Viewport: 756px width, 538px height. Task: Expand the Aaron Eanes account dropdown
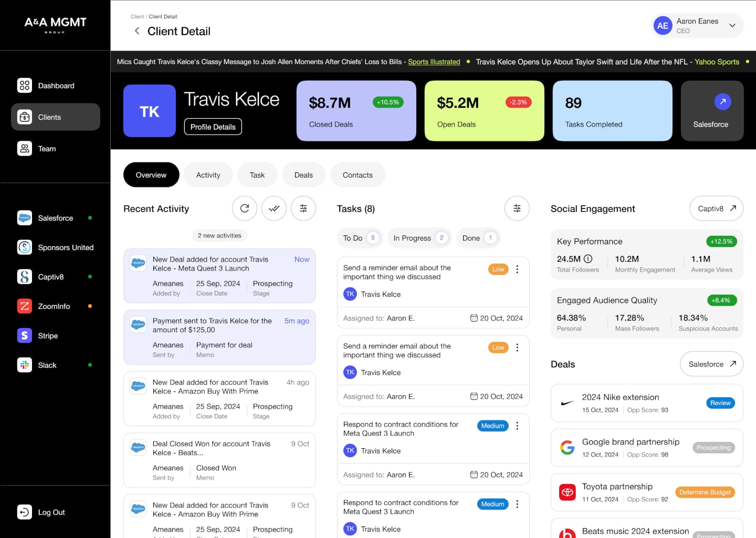(x=732, y=26)
